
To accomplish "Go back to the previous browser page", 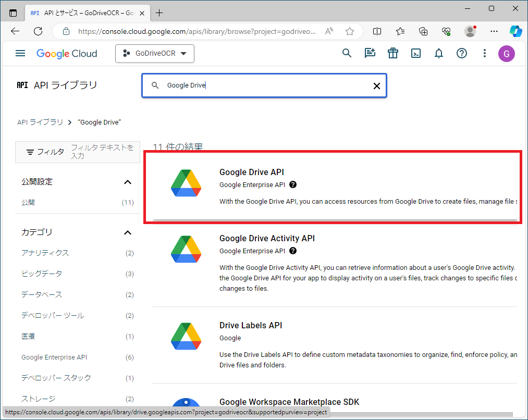I will click(x=15, y=31).
